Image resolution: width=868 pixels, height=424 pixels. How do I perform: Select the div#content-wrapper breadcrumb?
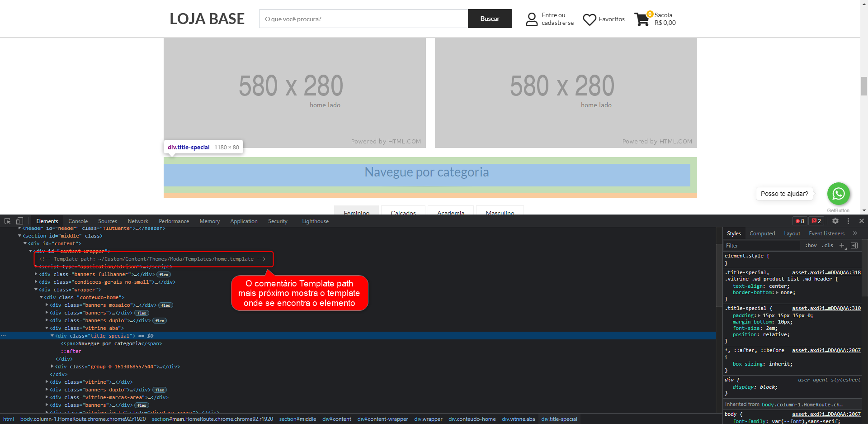click(382, 419)
